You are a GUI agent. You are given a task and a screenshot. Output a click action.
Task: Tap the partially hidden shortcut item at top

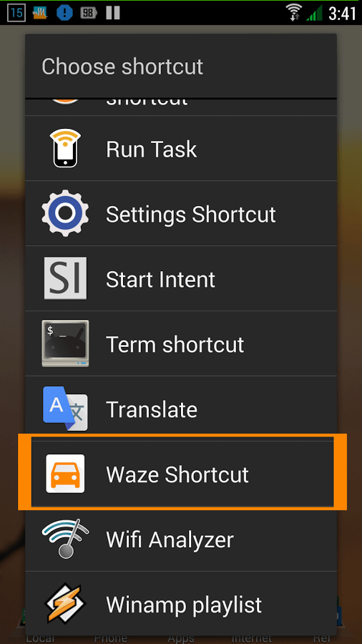pyautogui.click(x=181, y=107)
